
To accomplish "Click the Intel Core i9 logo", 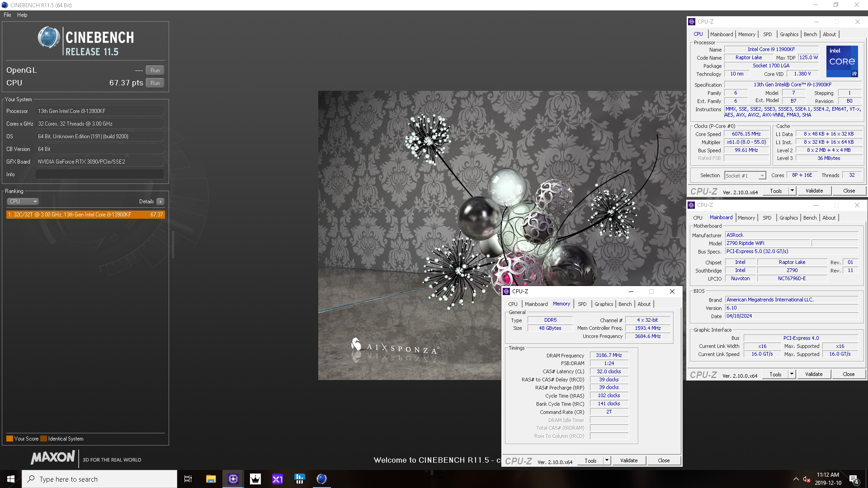I will pos(842,61).
